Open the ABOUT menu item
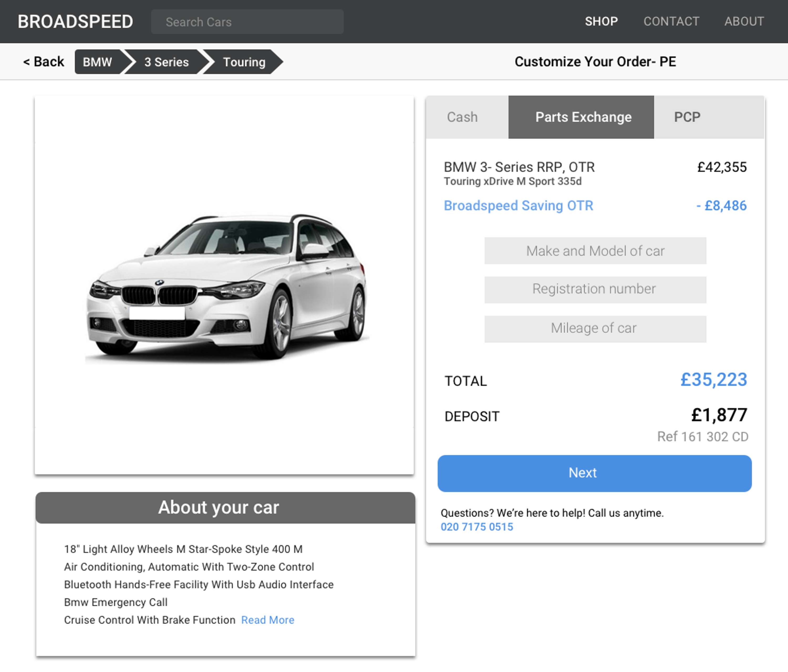 coord(744,21)
